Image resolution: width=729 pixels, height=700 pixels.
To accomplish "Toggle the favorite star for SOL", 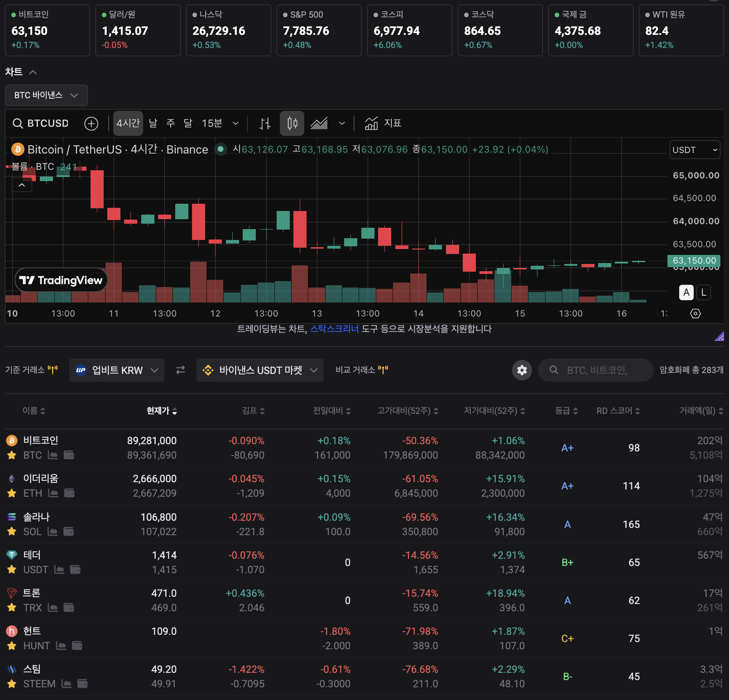I will coord(12,532).
